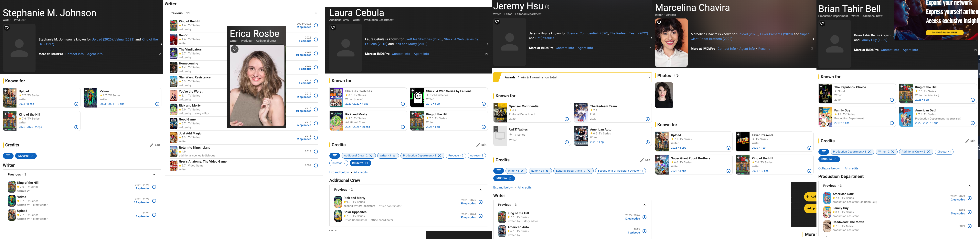Viewport: 980px width, 239px height.
Task: Click Expand below on Jeremy Hsu's credits
Action: [503, 188]
